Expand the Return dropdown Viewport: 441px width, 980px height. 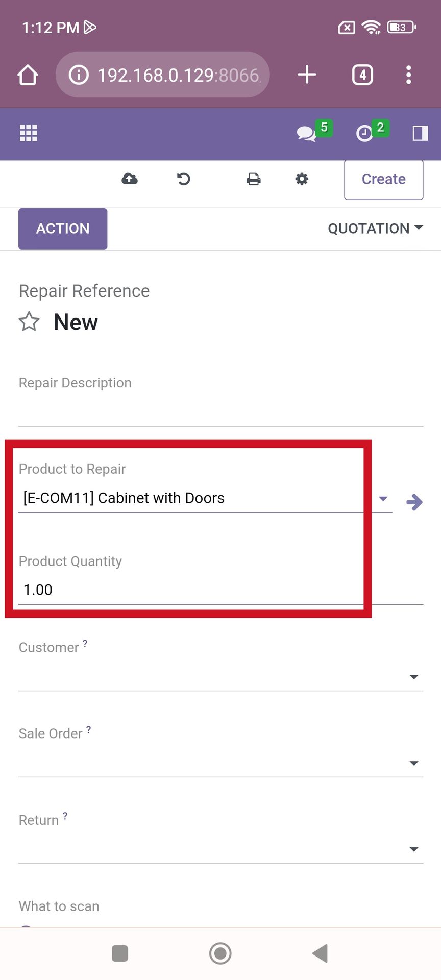[x=414, y=849]
